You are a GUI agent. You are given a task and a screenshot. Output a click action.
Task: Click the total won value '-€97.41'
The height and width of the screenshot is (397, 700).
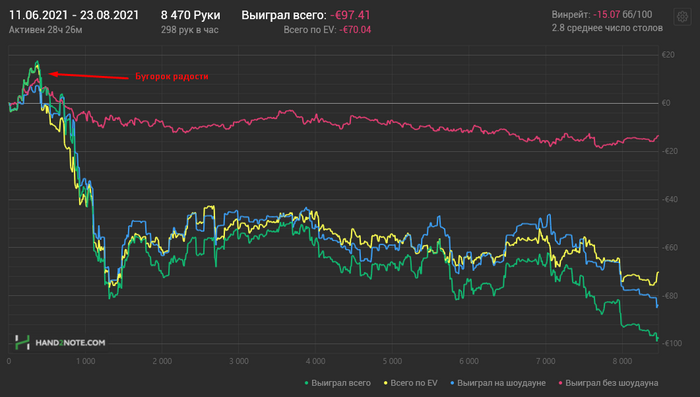click(350, 15)
